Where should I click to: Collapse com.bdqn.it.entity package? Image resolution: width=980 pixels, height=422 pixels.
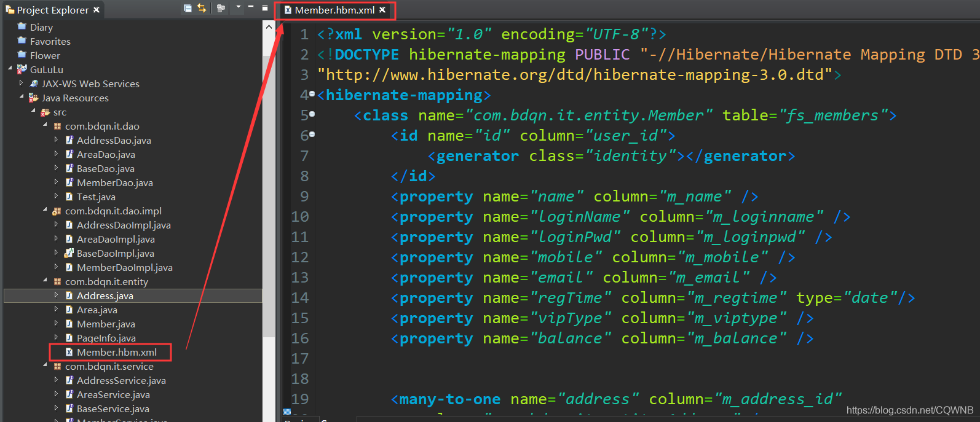point(45,281)
